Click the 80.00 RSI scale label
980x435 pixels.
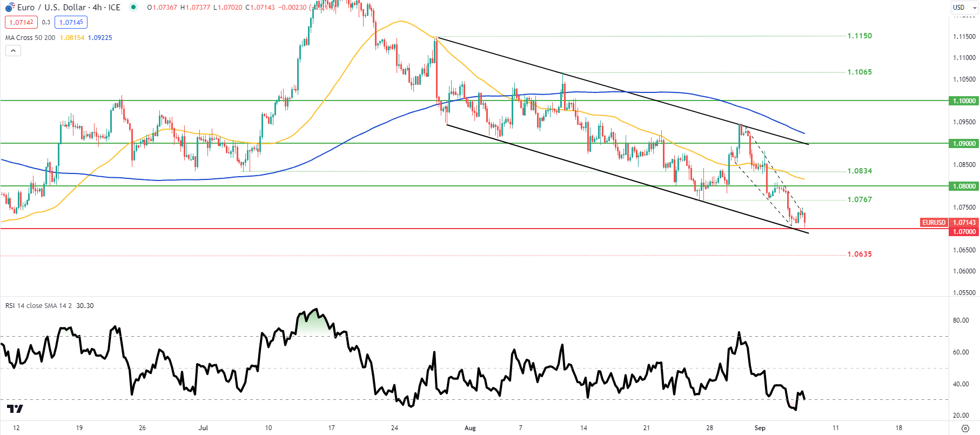961,320
